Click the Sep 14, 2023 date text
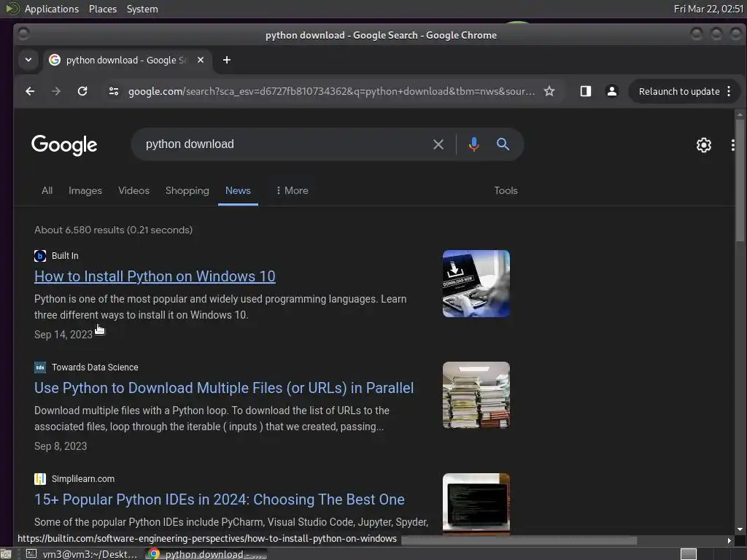747x560 pixels. (63, 335)
